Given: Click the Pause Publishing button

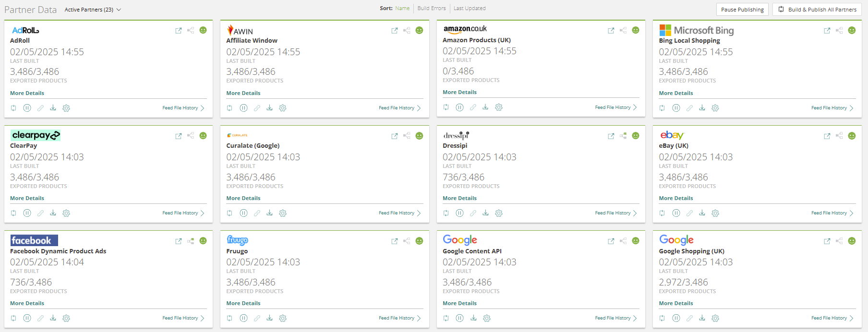Looking at the screenshot, I should coord(742,10).
